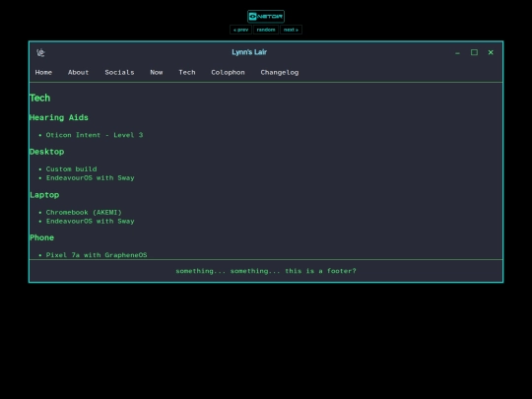Select the Custom build list item
Viewport: 532px width, 399px height.
pyautogui.click(x=71, y=169)
